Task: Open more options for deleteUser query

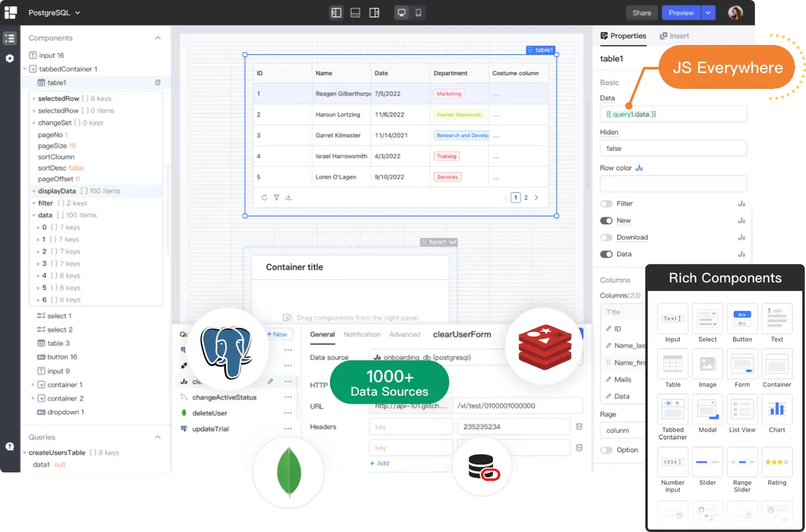Action: click(x=288, y=413)
